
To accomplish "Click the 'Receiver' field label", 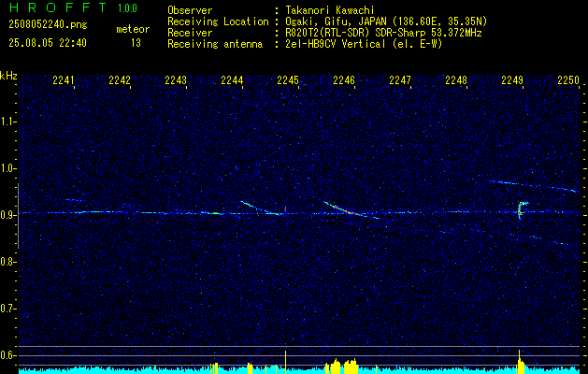I will pos(190,33).
